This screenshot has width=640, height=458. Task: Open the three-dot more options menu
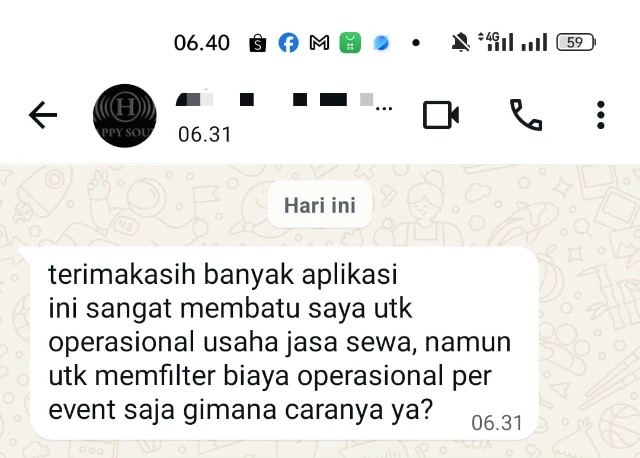coord(600,115)
